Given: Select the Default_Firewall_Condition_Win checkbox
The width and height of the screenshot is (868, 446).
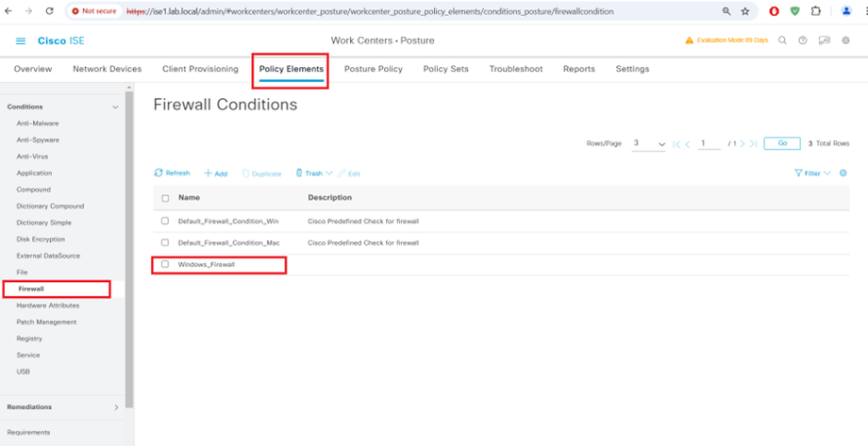Looking at the screenshot, I should tap(165, 221).
